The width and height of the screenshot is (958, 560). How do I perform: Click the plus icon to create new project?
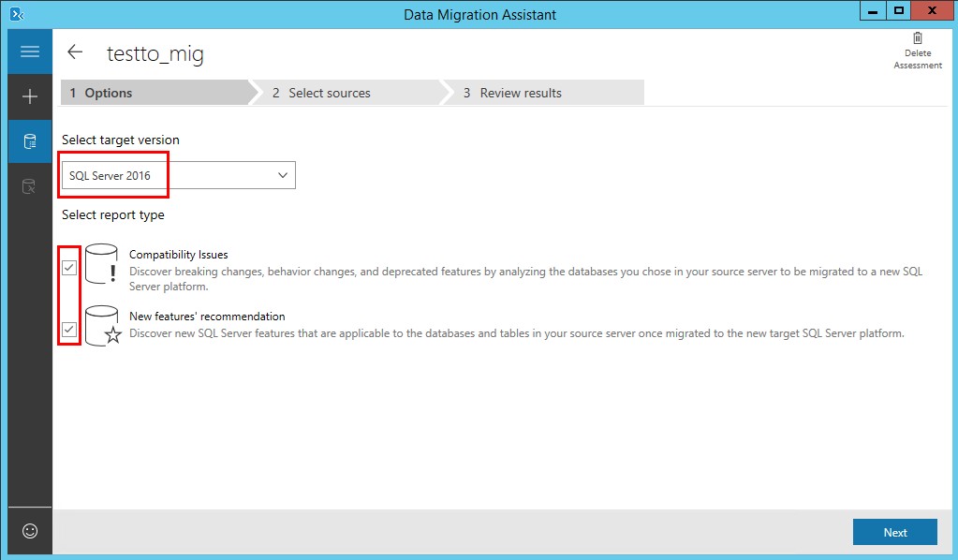click(x=30, y=96)
